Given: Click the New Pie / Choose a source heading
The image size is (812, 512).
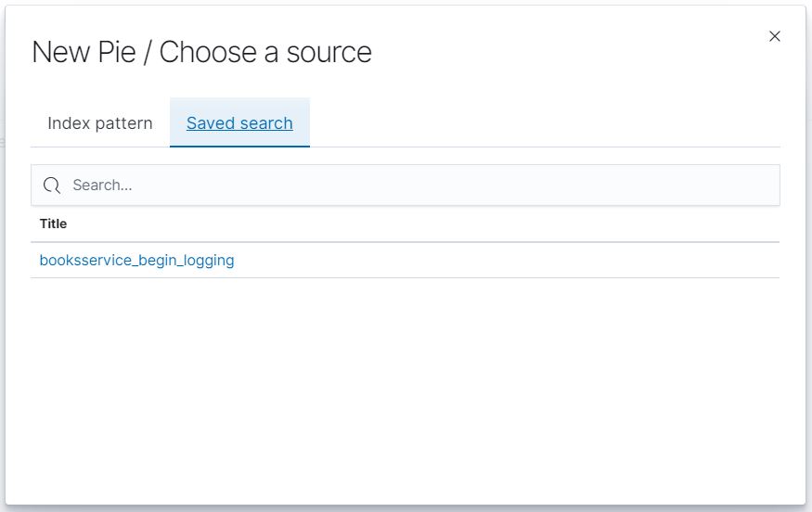Looking at the screenshot, I should 201,52.
